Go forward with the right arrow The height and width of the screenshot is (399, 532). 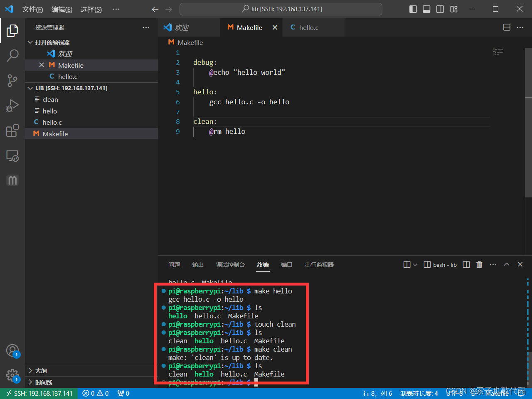168,9
